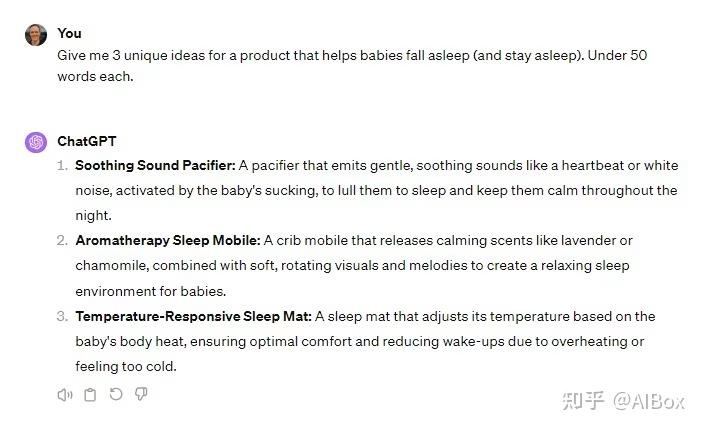Click the thumbs down icon
702x429 pixels.
coord(141,395)
